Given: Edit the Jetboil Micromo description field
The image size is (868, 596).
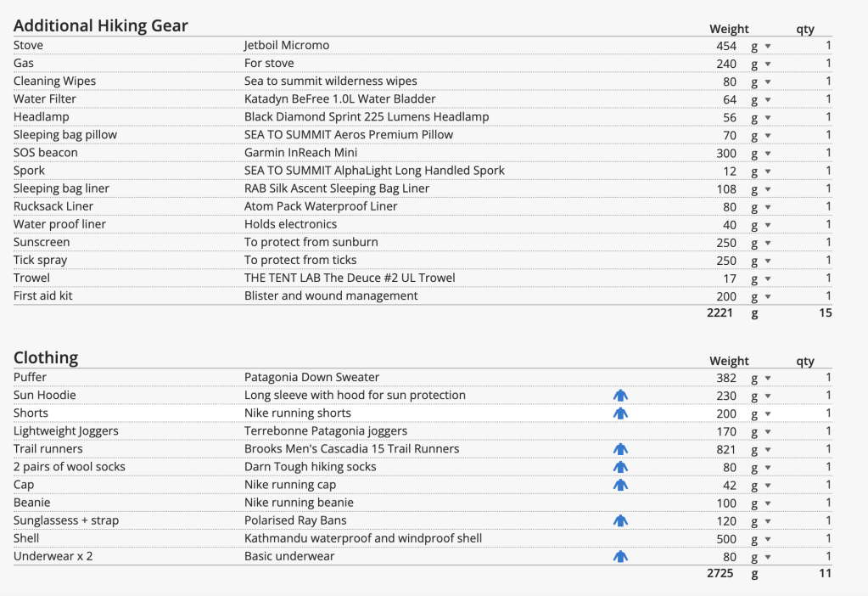Looking at the screenshot, I should tap(287, 45).
